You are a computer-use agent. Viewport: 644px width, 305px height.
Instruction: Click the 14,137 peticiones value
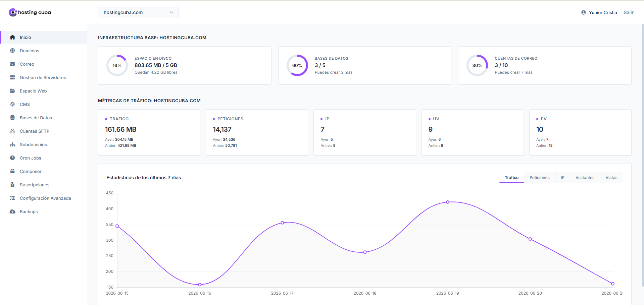point(222,129)
